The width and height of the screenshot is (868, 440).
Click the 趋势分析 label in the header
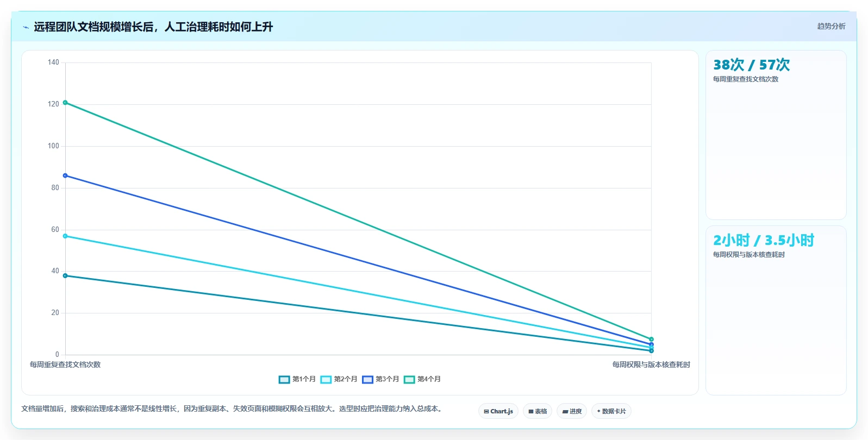click(x=831, y=26)
